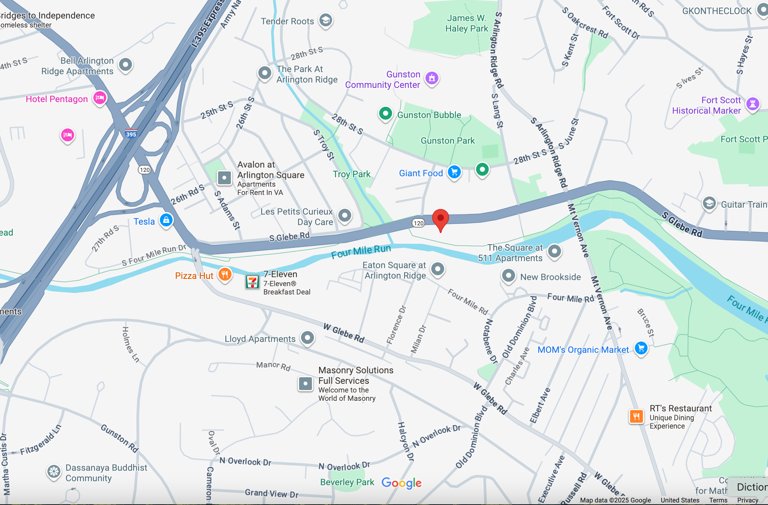This screenshot has height=505, width=768.
Task: Select the Pizza Hut restaurant icon
Action: [225, 274]
